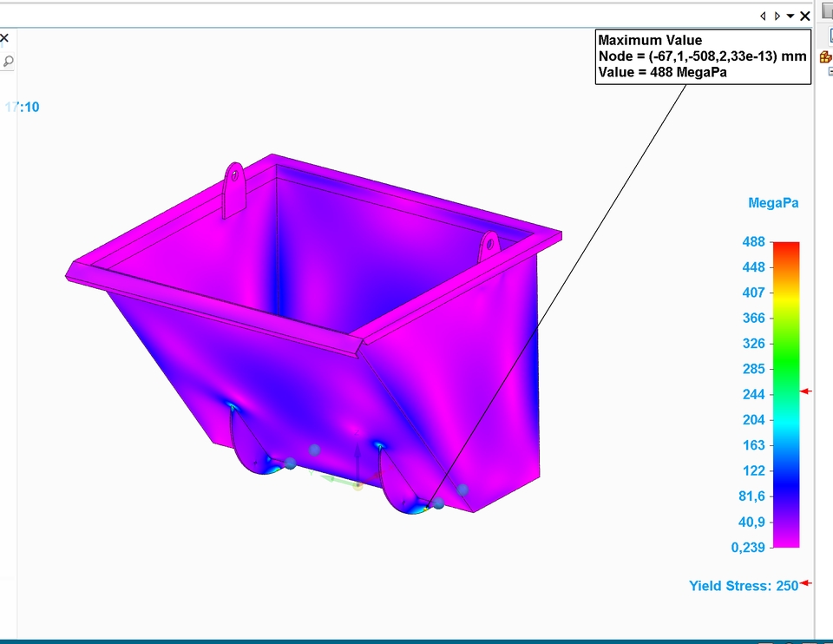833x644 pixels.
Task: Select the 488 maximum value on the legend
Action: [x=754, y=241]
